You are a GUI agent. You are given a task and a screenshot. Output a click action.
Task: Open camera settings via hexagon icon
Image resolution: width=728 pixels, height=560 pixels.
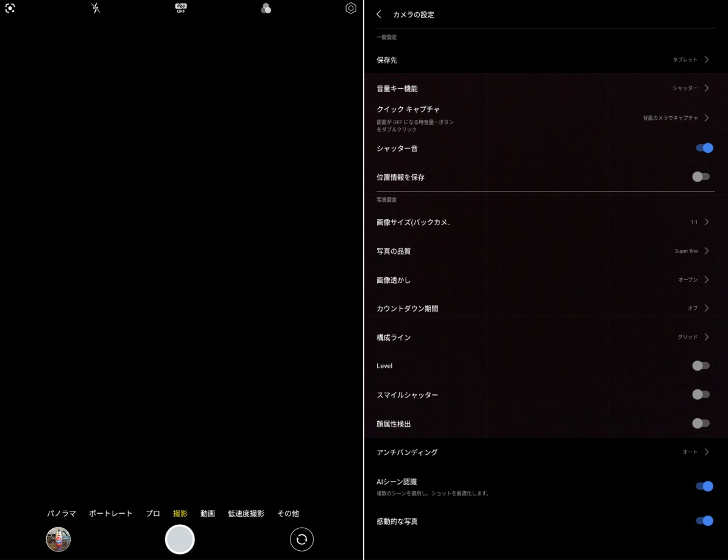pos(351,9)
